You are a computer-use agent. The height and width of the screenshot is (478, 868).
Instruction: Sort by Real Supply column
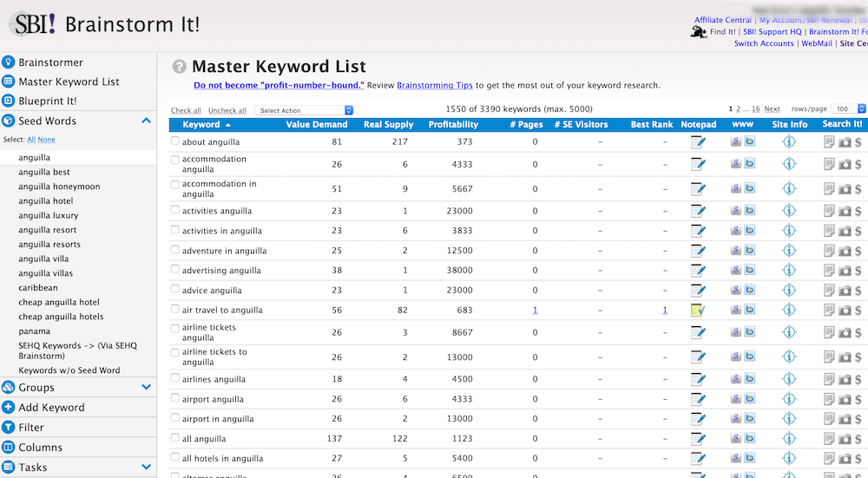click(x=389, y=124)
